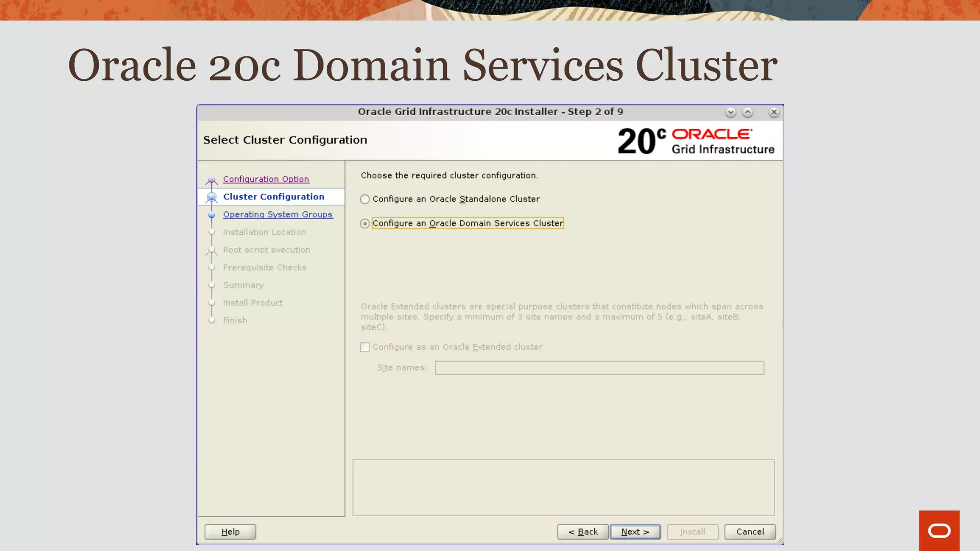Click the Cluster Configuration step node icon

tap(212, 197)
